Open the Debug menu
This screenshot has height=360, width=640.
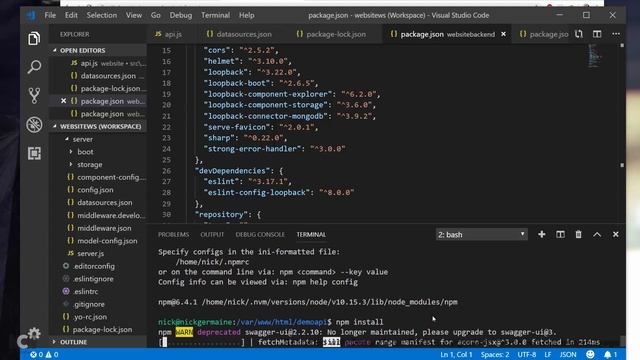pyautogui.click(x=181, y=16)
